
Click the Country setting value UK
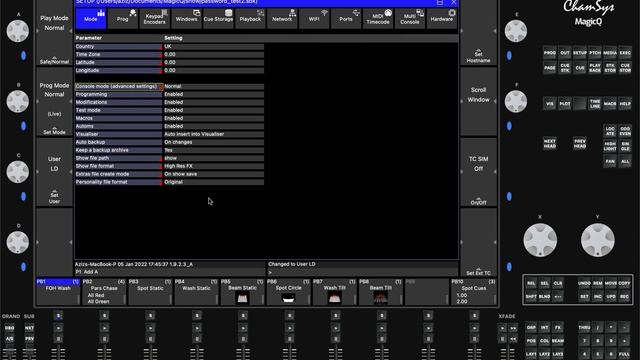coord(213,47)
